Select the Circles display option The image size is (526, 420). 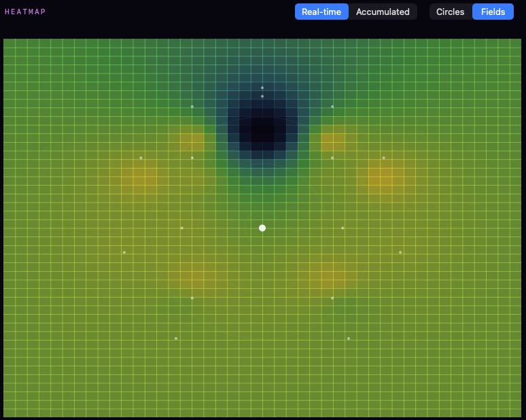click(x=450, y=12)
